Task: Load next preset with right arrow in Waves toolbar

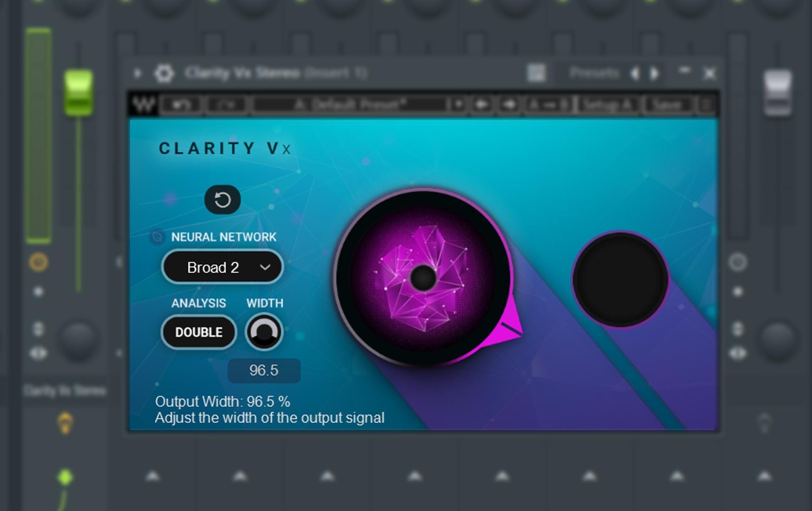Action: (509, 105)
